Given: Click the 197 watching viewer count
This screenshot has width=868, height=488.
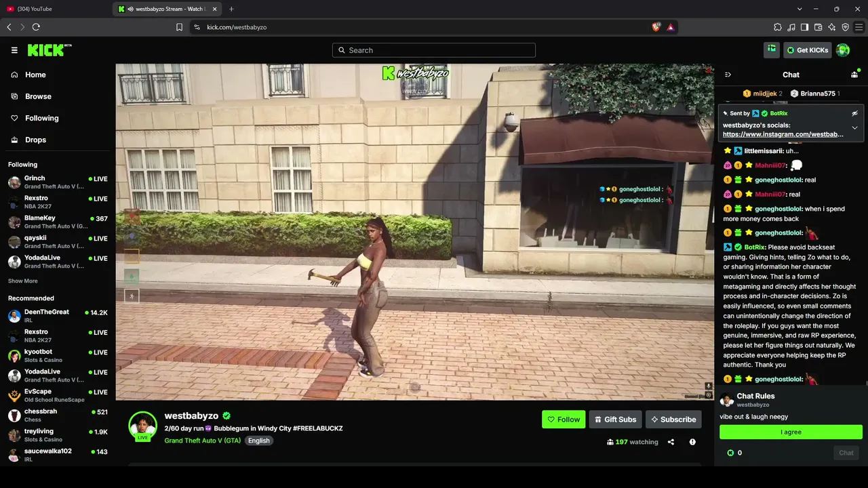Looking at the screenshot, I should point(633,442).
